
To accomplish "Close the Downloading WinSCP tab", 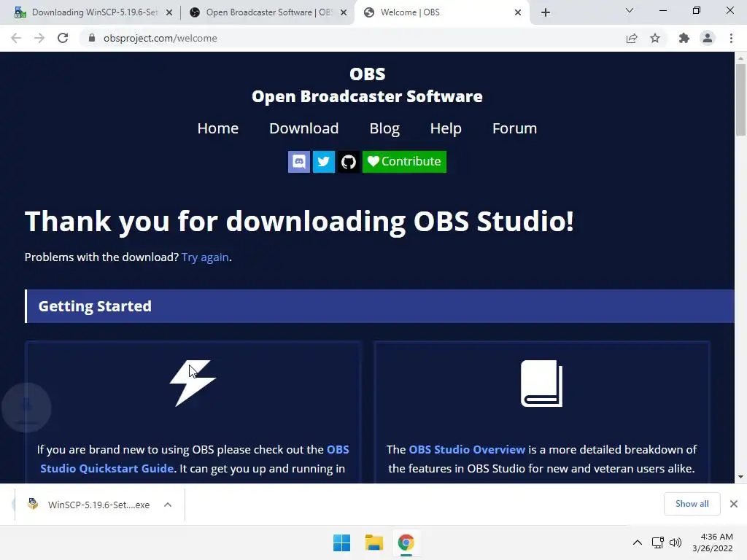I will 169,12.
